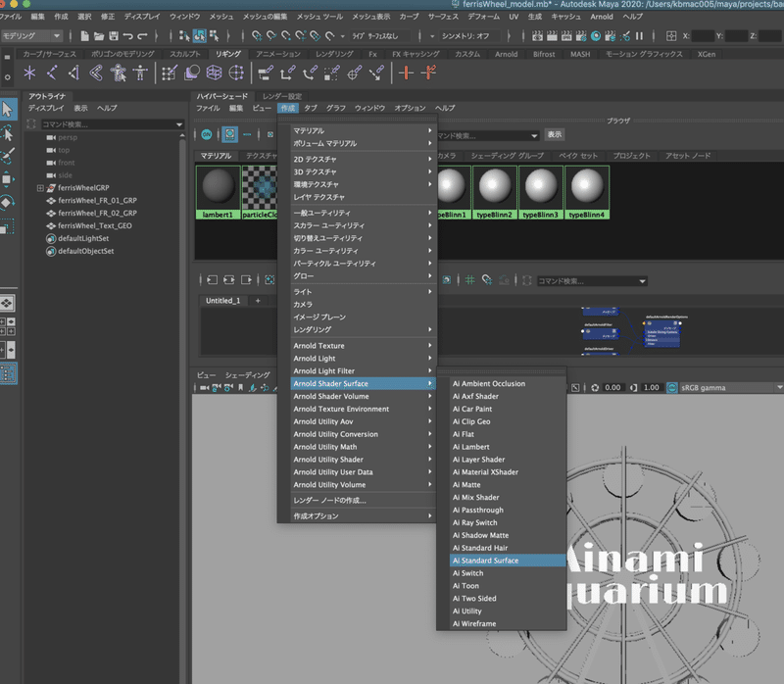
Task: Switch to the Arnold shelf tab
Action: click(x=506, y=54)
